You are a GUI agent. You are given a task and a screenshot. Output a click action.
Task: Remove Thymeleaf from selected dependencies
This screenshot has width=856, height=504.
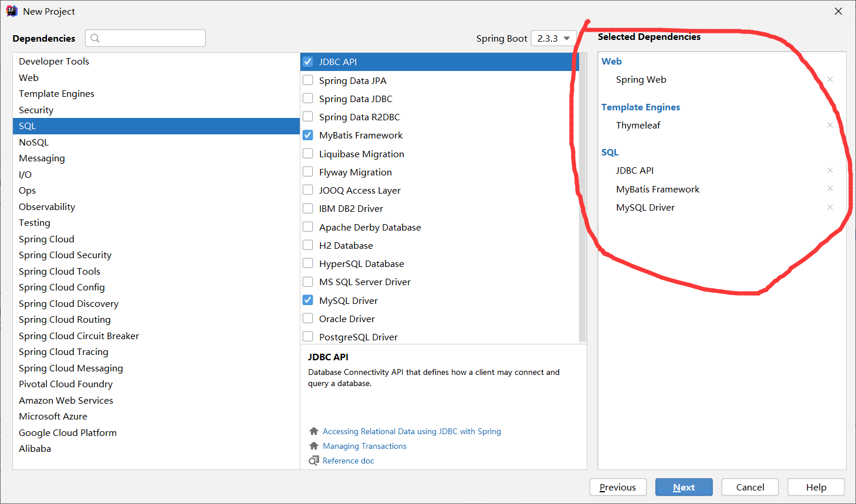tap(830, 125)
